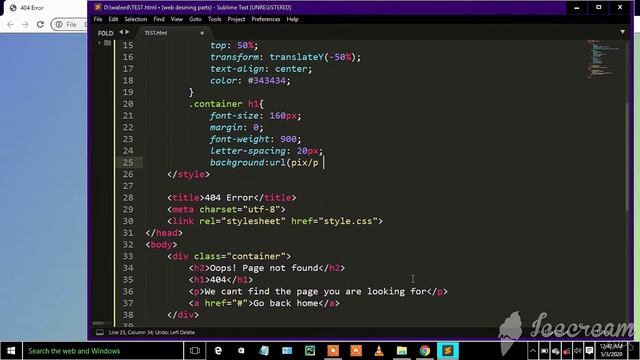Click the vertical scrollbar of the editor
The image size is (640, 360).
tap(627, 157)
